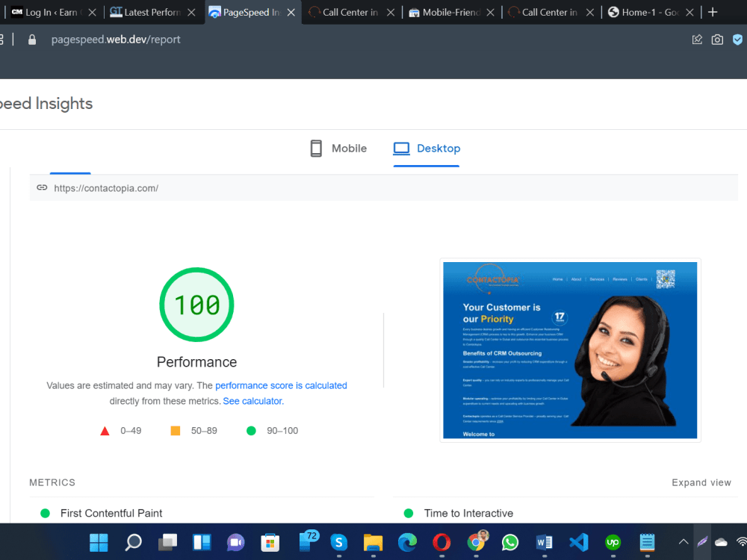
Task: Open Skype from the taskbar
Action: [338, 542]
